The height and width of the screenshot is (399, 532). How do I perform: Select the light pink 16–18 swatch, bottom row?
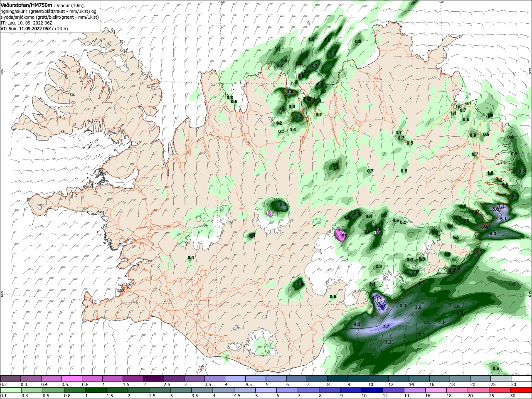436,390
